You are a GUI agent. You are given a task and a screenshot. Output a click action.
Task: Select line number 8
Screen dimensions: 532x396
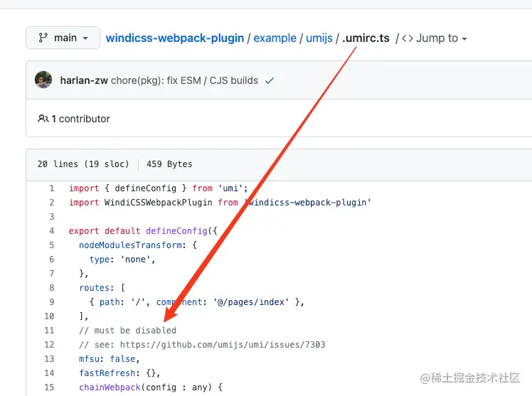pos(52,288)
